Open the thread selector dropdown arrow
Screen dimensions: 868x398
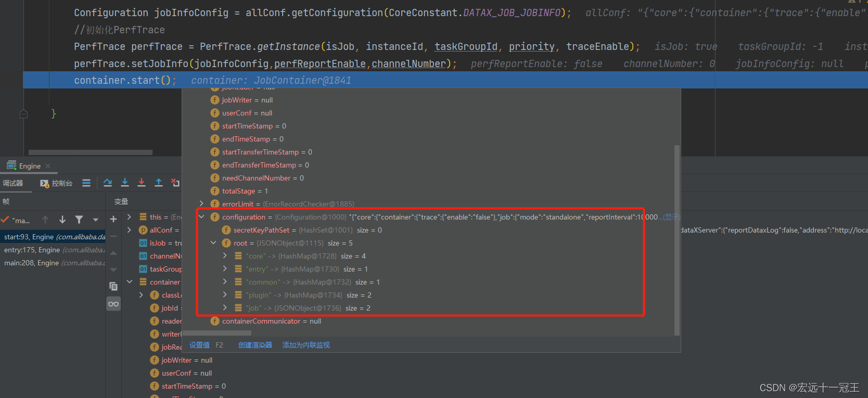[96, 220]
